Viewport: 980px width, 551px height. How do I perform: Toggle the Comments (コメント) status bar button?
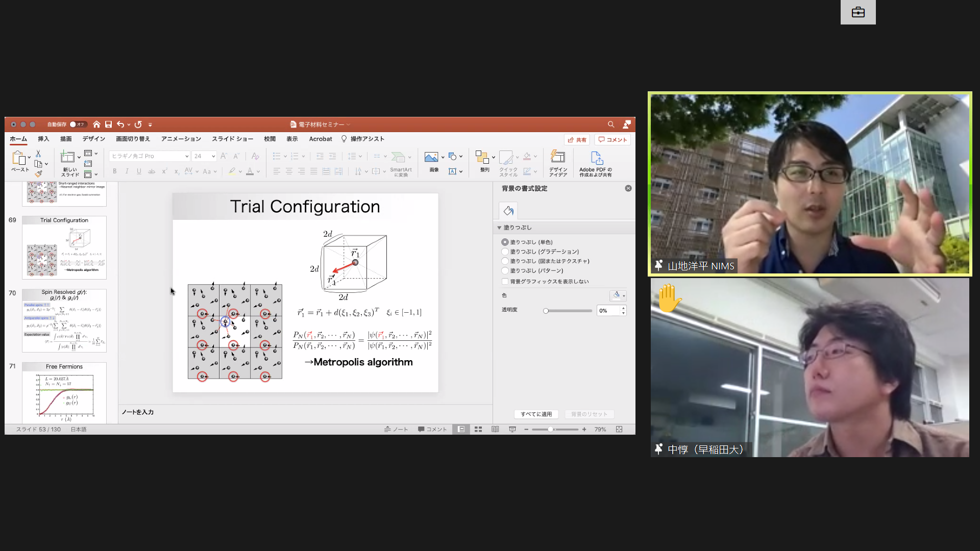click(432, 430)
